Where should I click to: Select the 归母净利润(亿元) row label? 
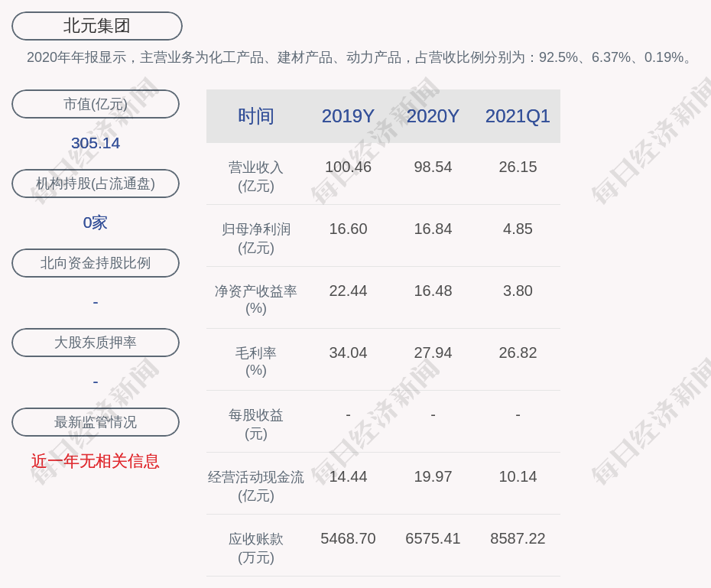click(255, 238)
